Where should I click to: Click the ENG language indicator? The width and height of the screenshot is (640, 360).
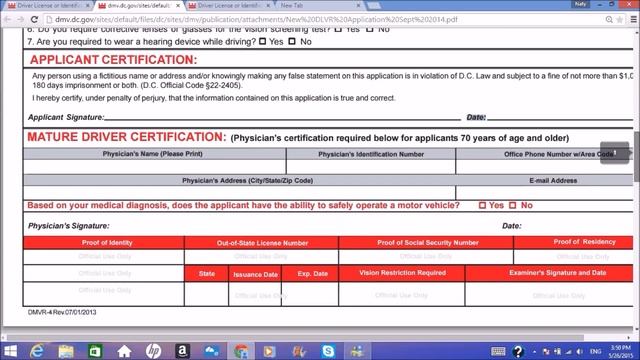coord(596,351)
